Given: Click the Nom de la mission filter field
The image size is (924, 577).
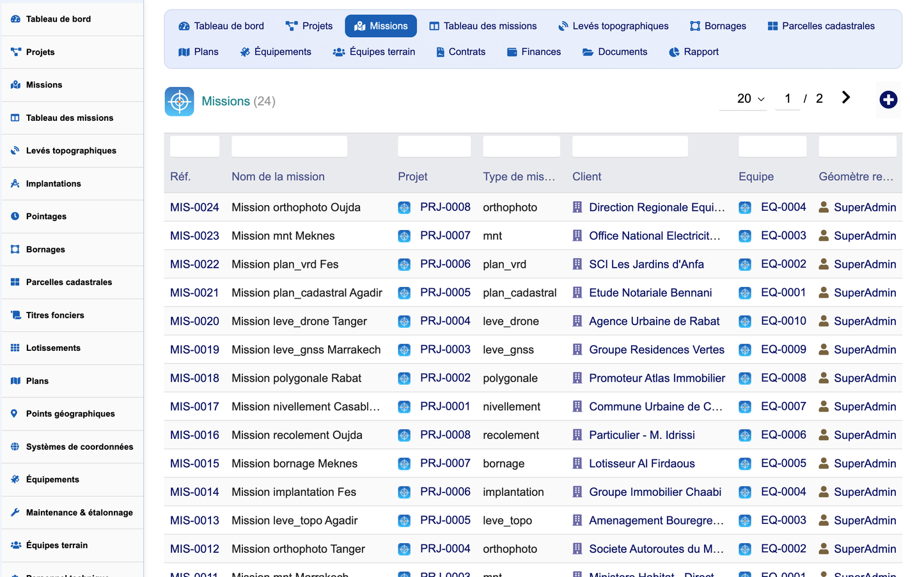Looking at the screenshot, I should point(290,146).
